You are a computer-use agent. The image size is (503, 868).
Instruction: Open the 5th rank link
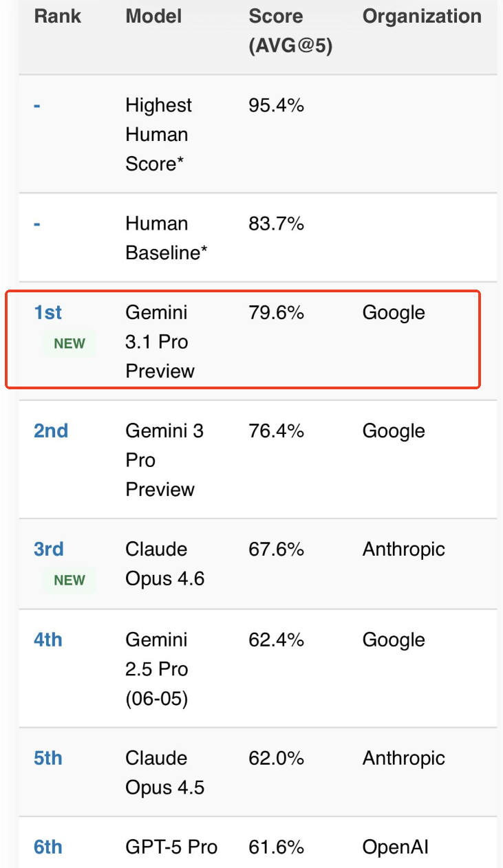[47, 758]
